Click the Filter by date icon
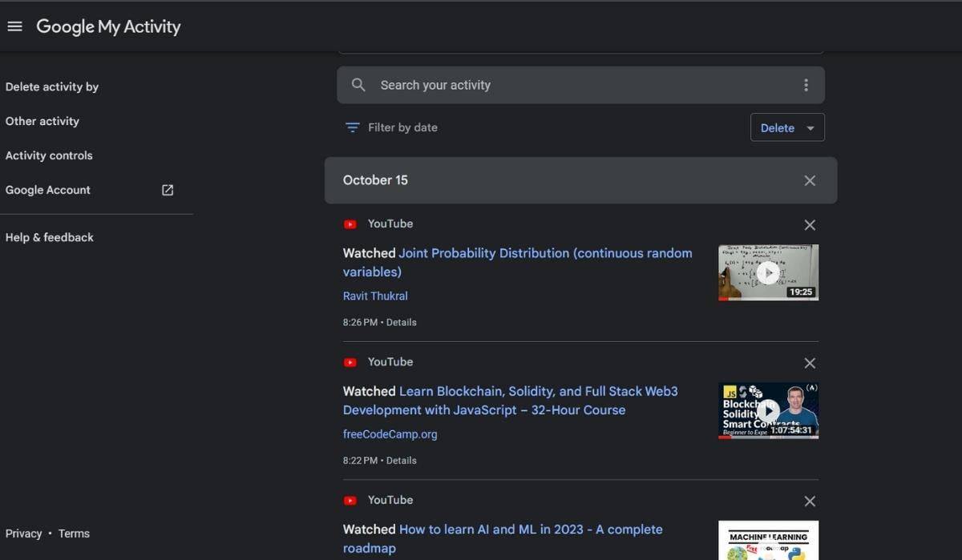This screenshot has width=962, height=560. click(352, 127)
